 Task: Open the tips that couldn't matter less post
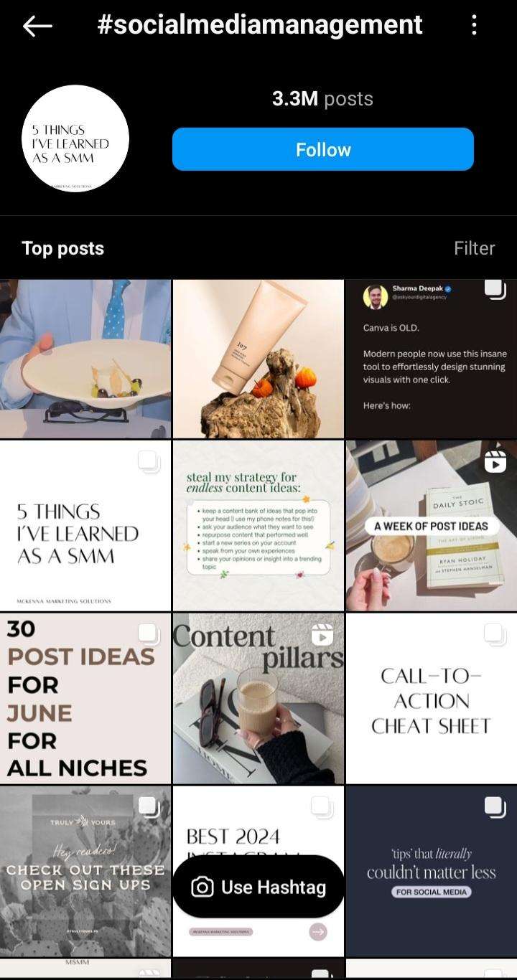coord(432,872)
